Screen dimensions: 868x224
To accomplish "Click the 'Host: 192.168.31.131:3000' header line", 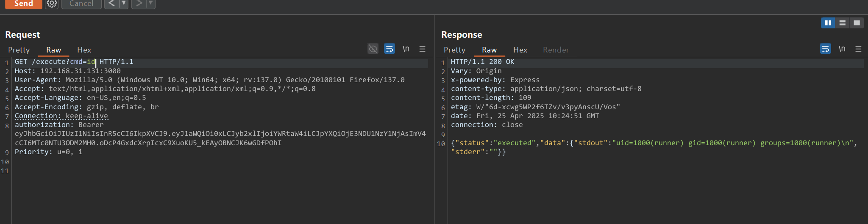I will [x=68, y=71].
